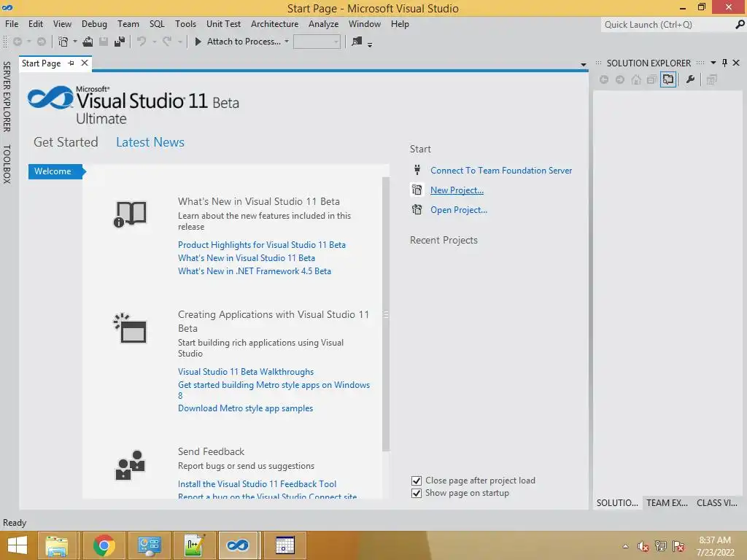
Task: Open the Redo history dropdown arrow
Action: tap(179, 42)
